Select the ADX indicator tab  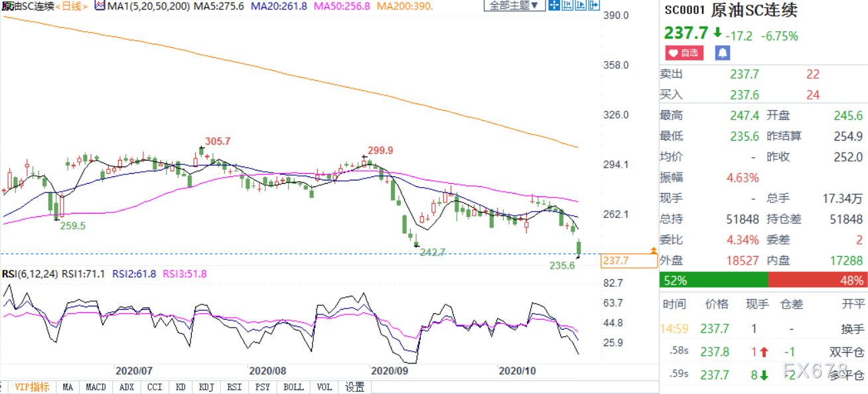point(126,387)
